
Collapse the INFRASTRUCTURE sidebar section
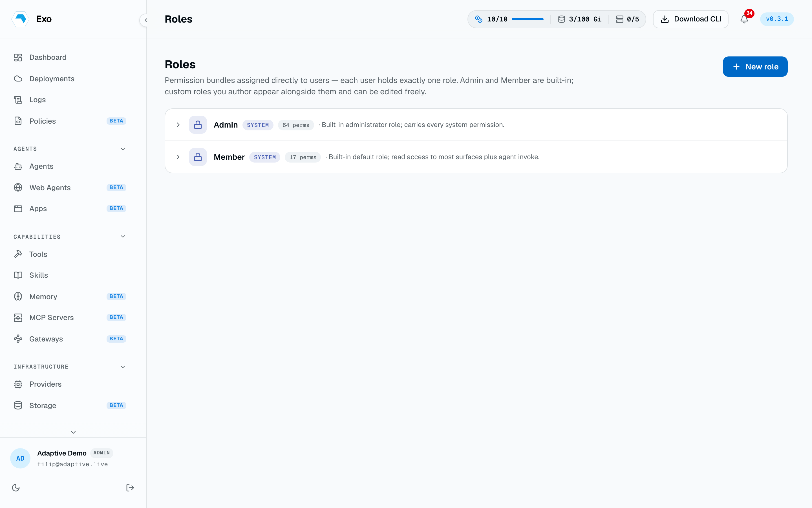click(123, 367)
